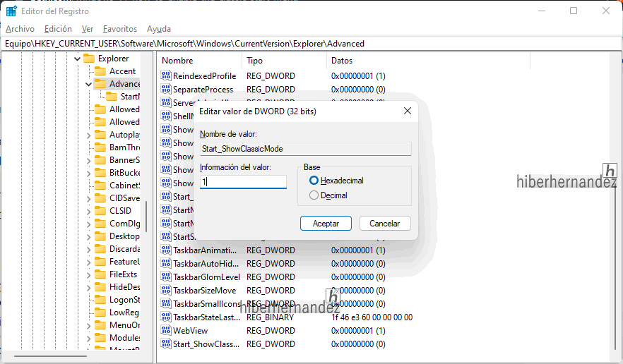Click the FileExts folder icon
Screen dimensions: 623x364
coord(100,274)
